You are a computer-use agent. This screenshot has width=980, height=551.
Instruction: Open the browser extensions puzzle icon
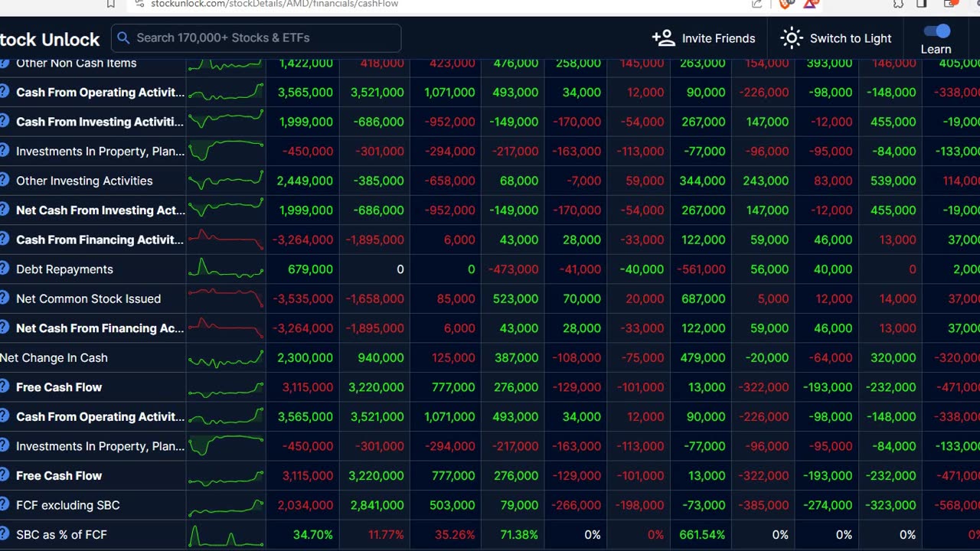898,4
